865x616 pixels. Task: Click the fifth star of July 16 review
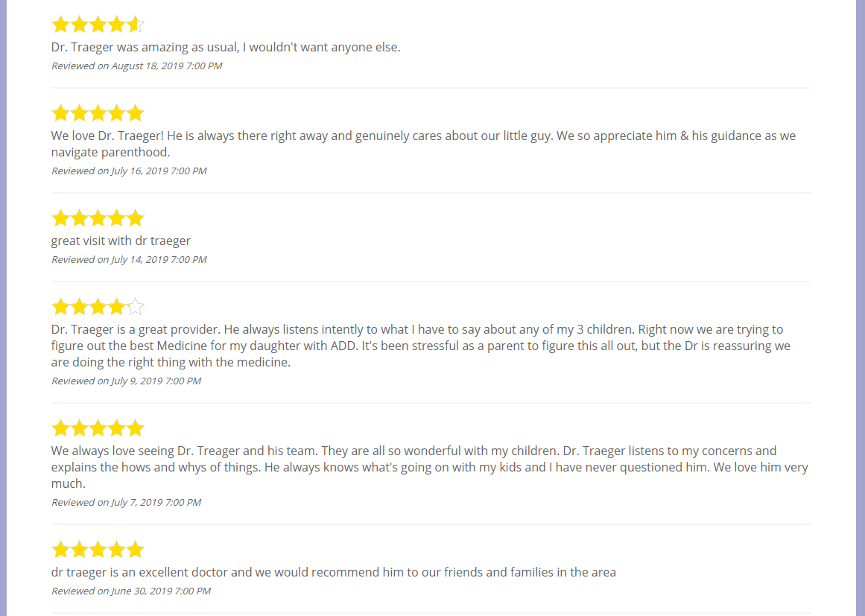click(x=135, y=113)
